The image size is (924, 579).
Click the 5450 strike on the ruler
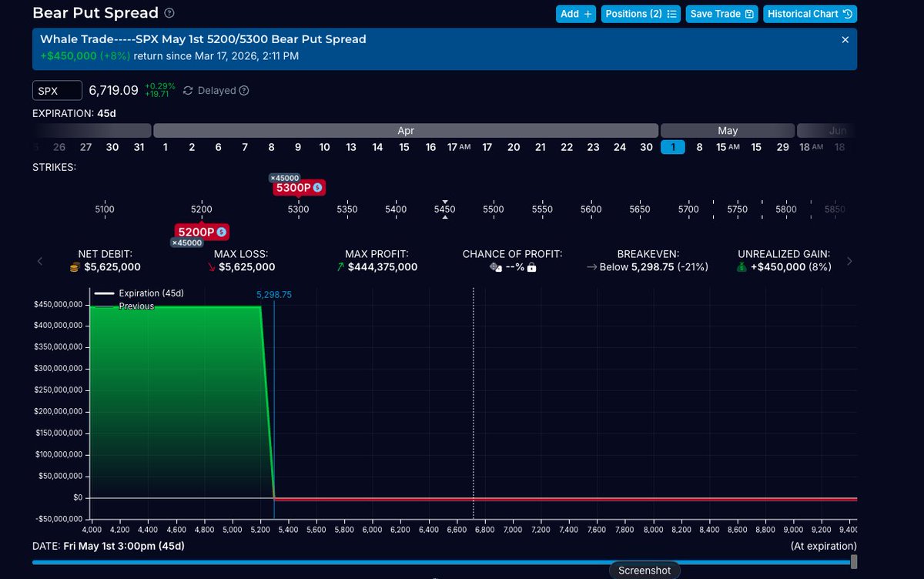(444, 209)
